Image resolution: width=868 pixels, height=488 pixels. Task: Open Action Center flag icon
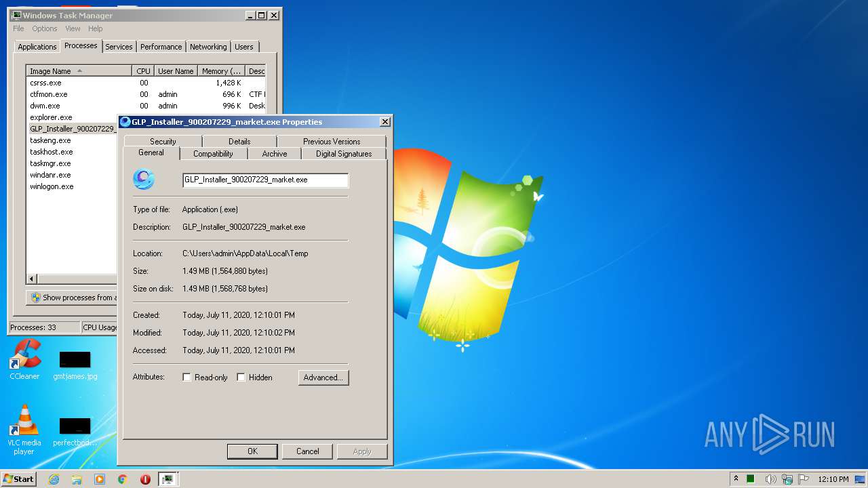[804, 479]
